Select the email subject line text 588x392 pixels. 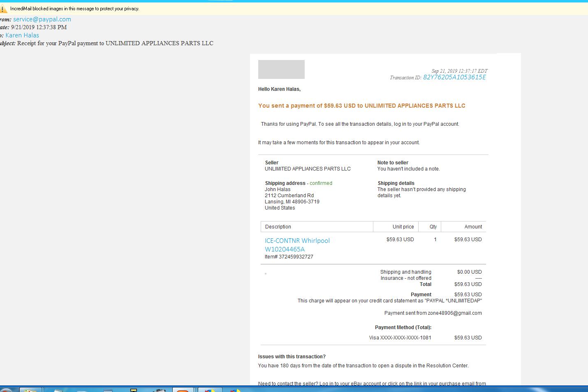point(114,43)
